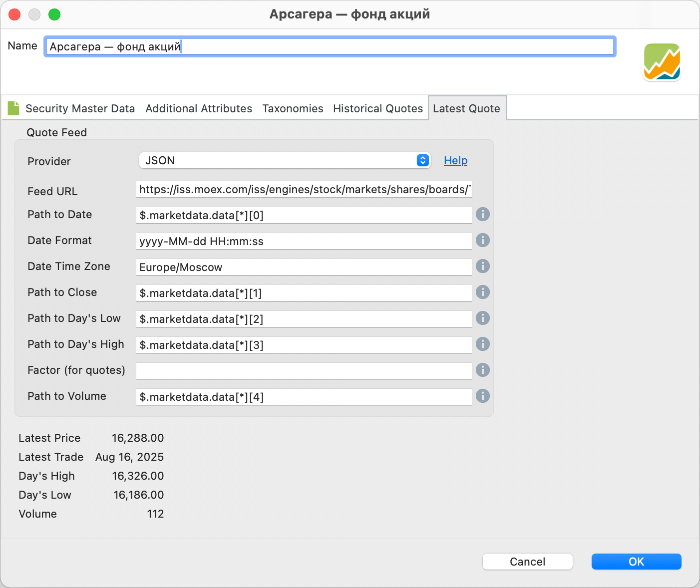Click the Path to Day's High field
700x588 pixels.
[304, 345]
